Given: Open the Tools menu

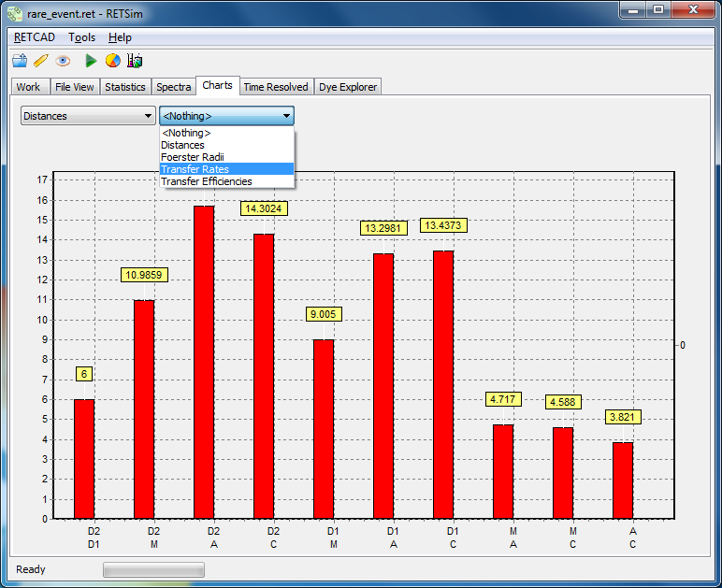Looking at the screenshot, I should click(x=82, y=37).
